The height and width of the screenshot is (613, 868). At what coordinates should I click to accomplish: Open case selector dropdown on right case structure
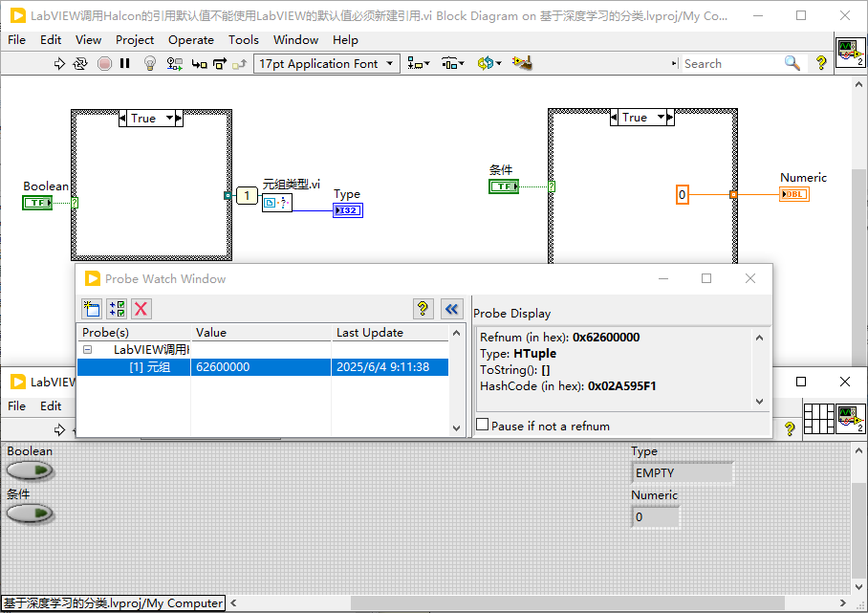[x=661, y=118]
